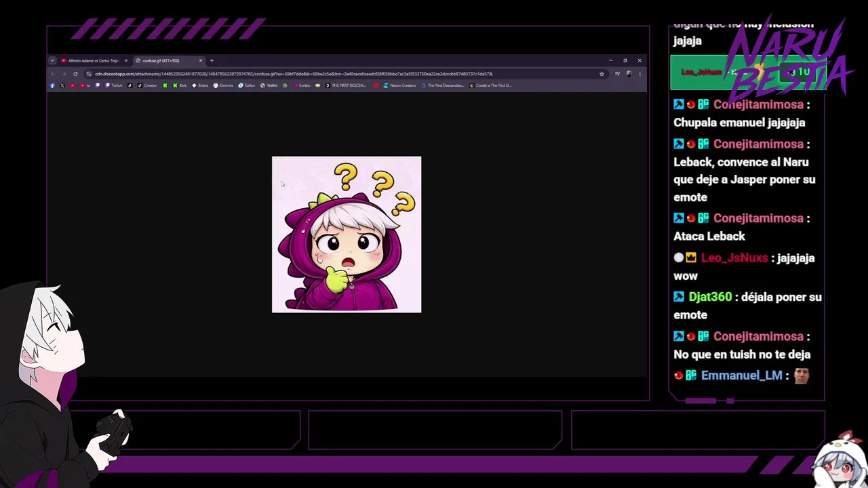This screenshot has width=868, height=488.
Task: Go back in browser history
Action: tap(53, 74)
